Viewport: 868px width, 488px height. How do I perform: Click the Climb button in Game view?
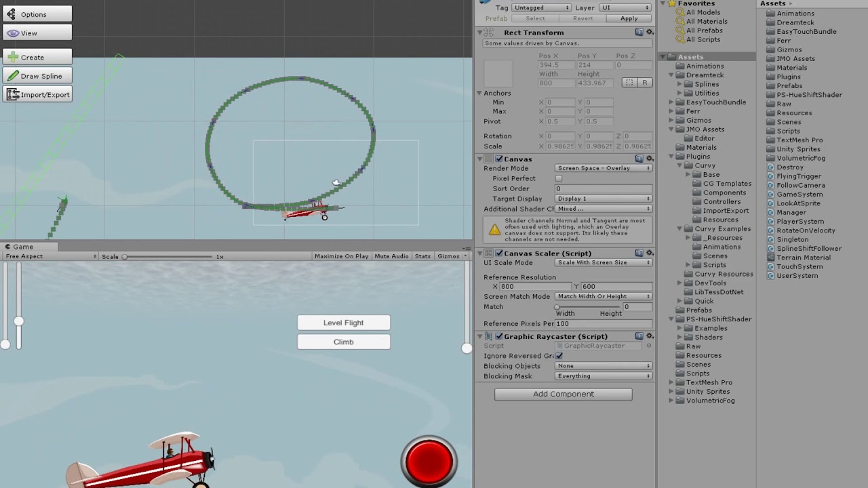point(344,342)
